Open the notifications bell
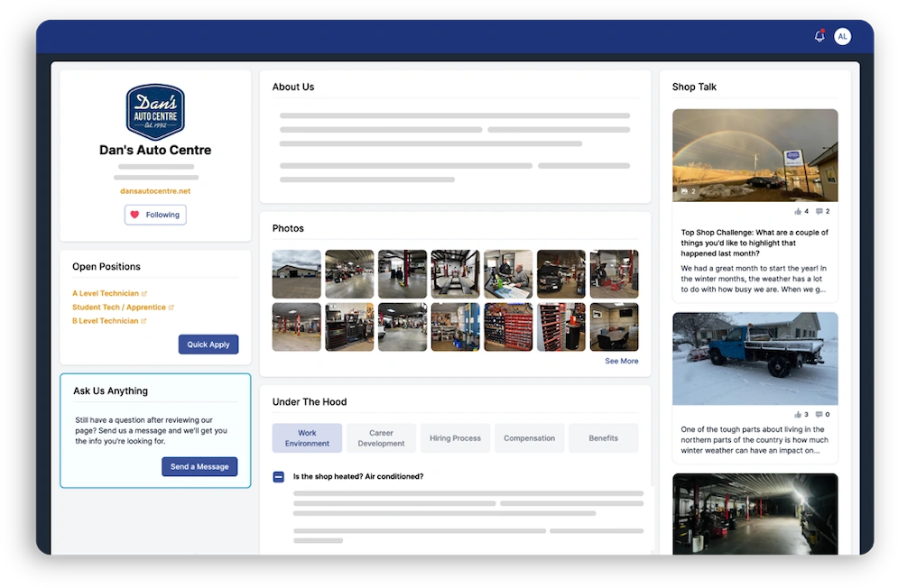Viewport: 898px width, 588px height. pyautogui.click(x=819, y=36)
